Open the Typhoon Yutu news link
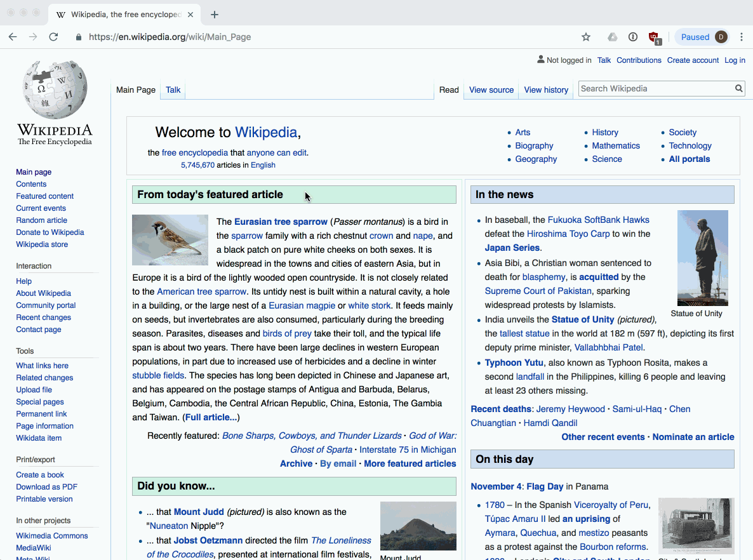This screenshot has width=753, height=560. (x=514, y=363)
